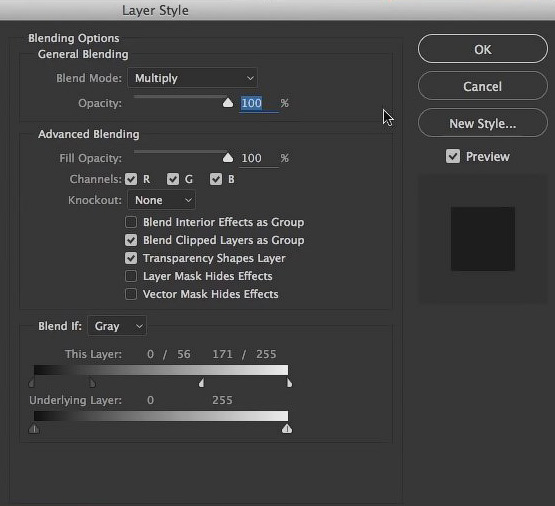This screenshot has height=506, width=555.
Task: Uncheck Transparency Shapes Layer option
Action: pos(131,258)
